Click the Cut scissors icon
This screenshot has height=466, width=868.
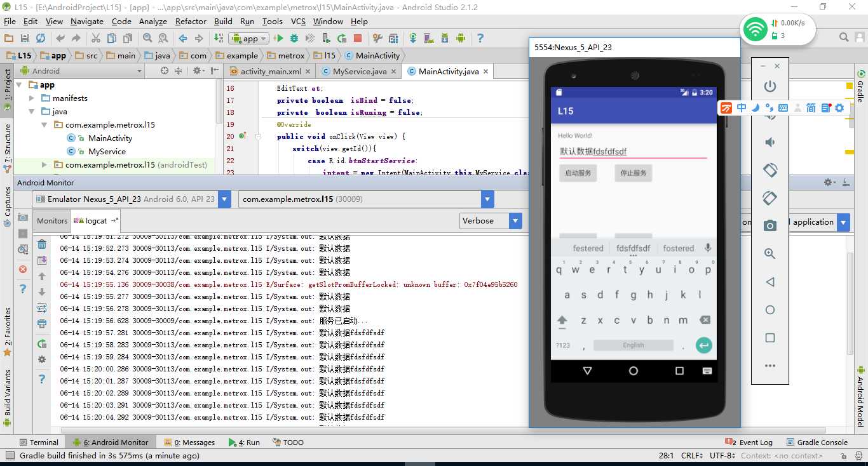pyautogui.click(x=96, y=38)
